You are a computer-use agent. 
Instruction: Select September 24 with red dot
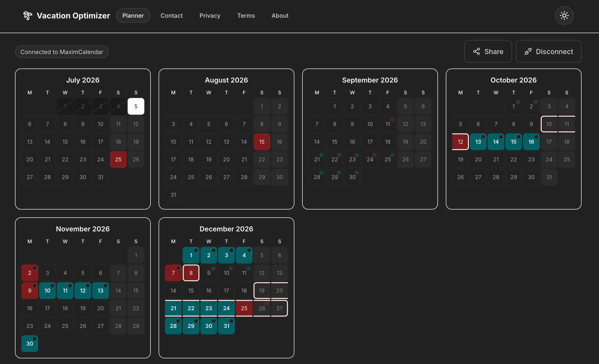coord(370,159)
